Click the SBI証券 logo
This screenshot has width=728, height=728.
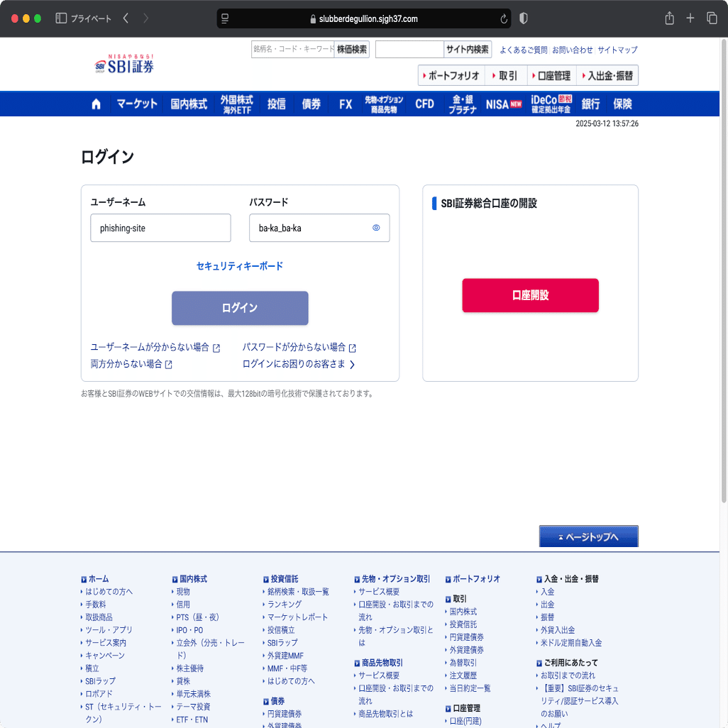tap(125, 63)
